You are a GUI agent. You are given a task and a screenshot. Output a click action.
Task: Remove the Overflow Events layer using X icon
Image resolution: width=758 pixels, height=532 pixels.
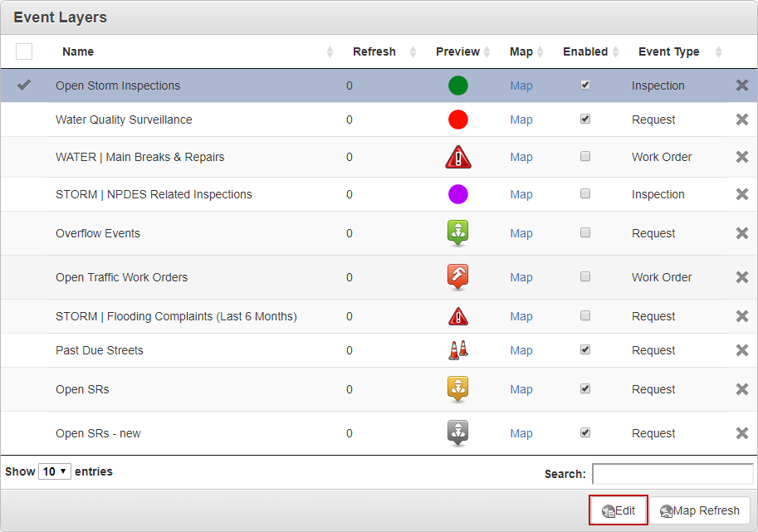[x=742, y=233]
